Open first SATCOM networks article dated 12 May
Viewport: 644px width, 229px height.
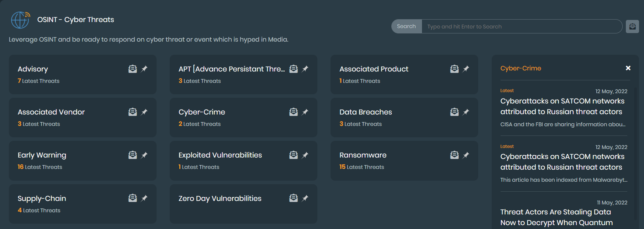(562, 106)
